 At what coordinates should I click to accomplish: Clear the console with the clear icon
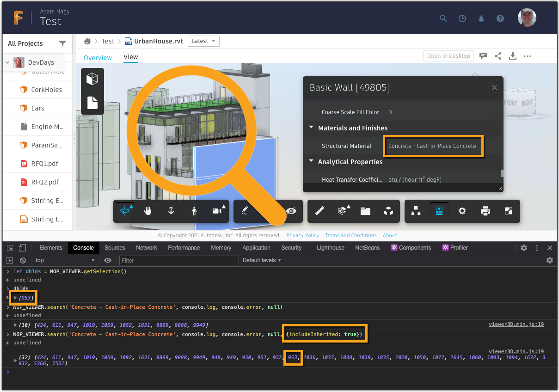pos(23,260)
